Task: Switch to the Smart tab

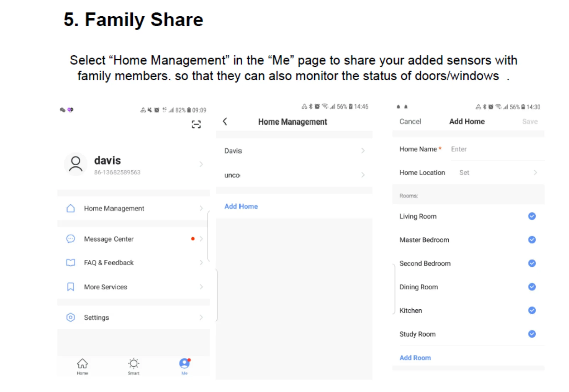Action: point(134,366)
